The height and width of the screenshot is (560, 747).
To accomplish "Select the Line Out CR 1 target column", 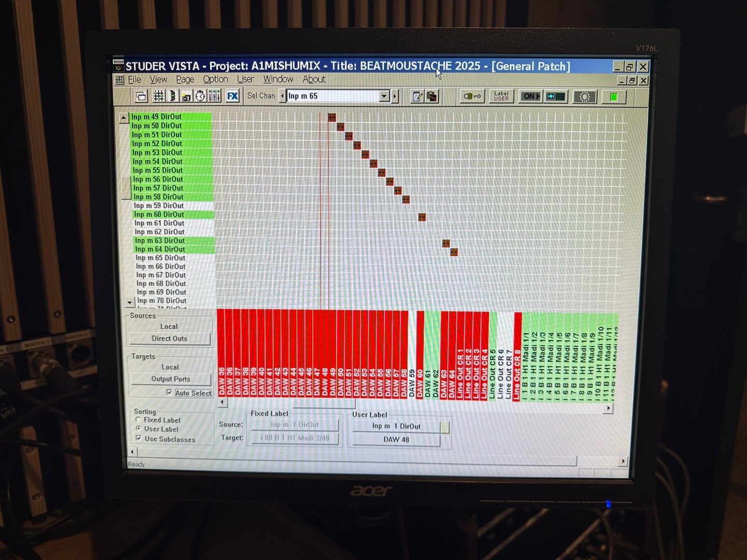I will pos(460,356).
